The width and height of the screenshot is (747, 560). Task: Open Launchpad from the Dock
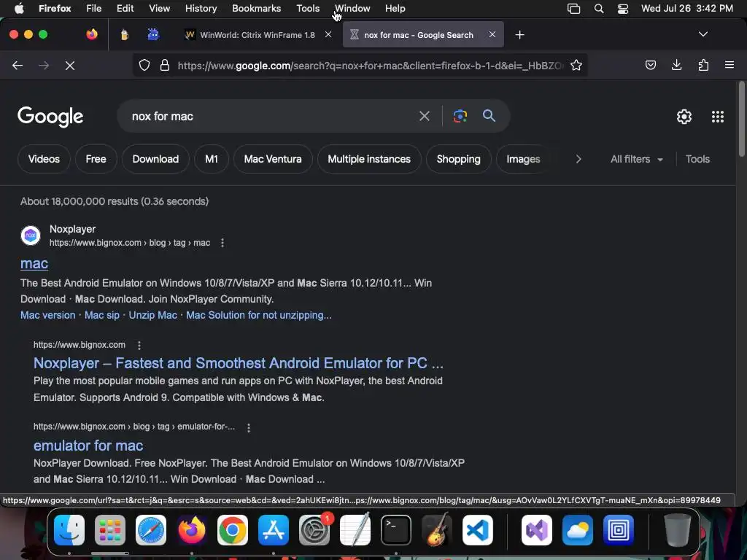[110, 530]
